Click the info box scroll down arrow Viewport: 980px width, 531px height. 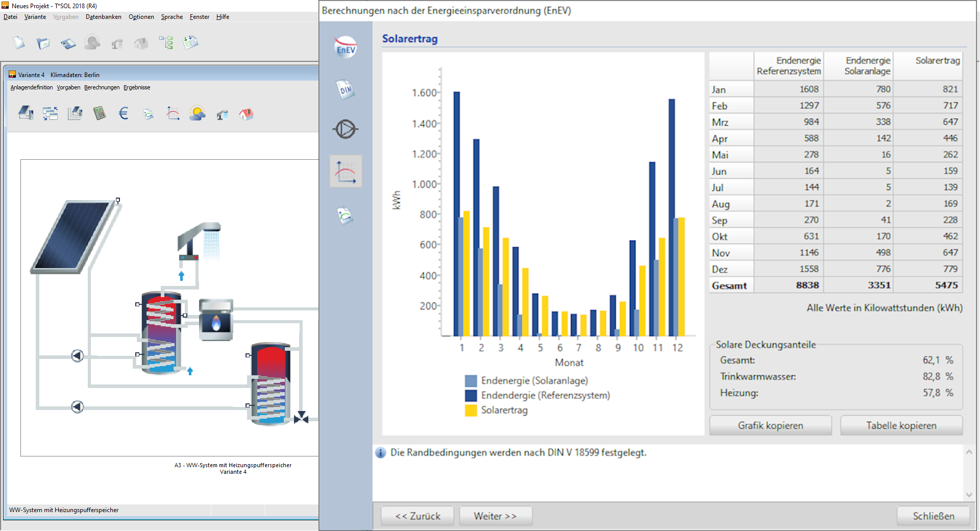click(x=969, y=495)
